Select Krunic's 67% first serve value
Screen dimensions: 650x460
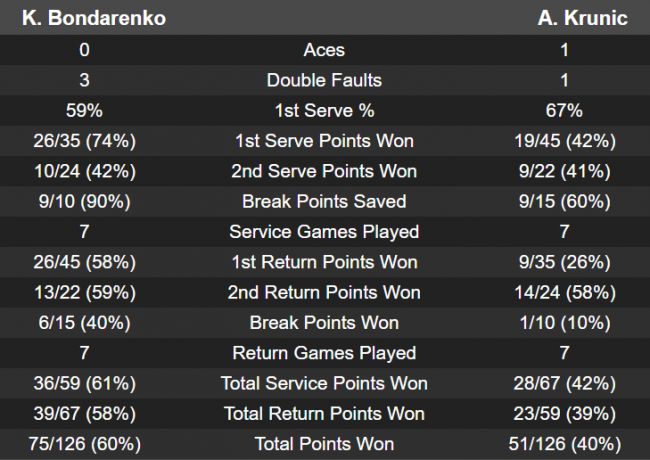(x=565, y=110)
